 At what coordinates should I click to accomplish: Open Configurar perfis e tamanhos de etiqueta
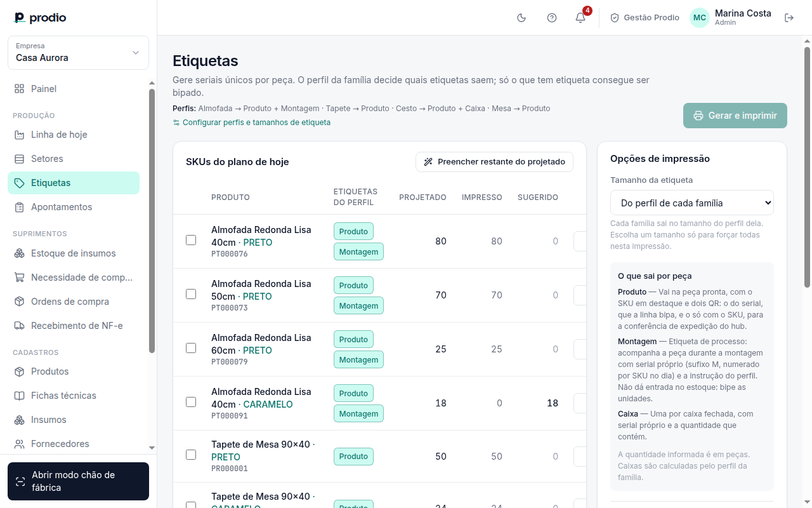coord(251,123)
